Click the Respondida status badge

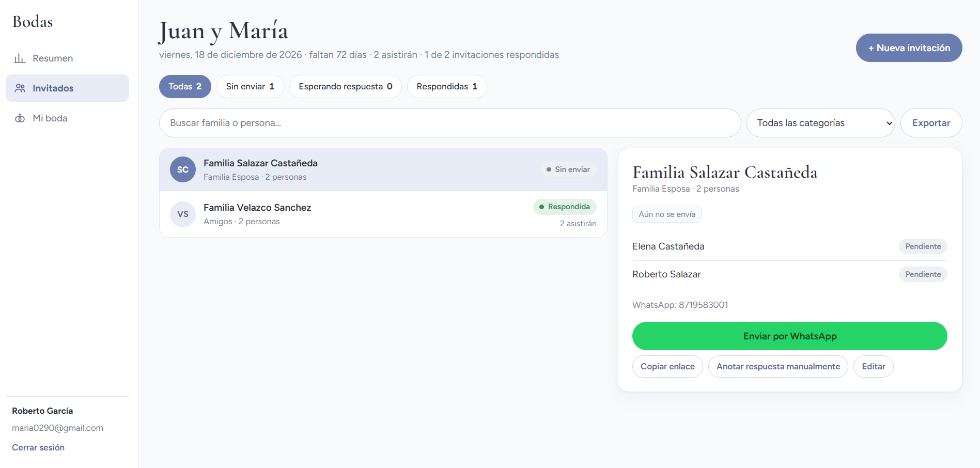(x=565, y=207)
